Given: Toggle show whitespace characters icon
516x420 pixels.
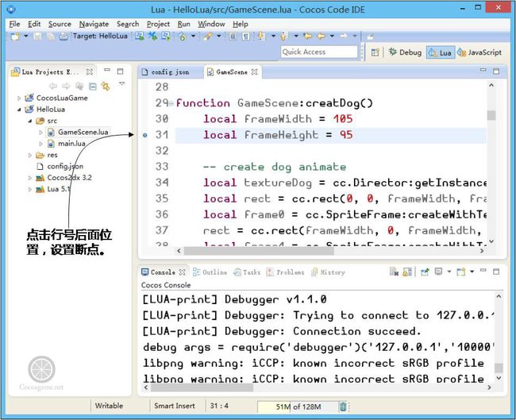Looking at the screenshot, I should (245, 36).
